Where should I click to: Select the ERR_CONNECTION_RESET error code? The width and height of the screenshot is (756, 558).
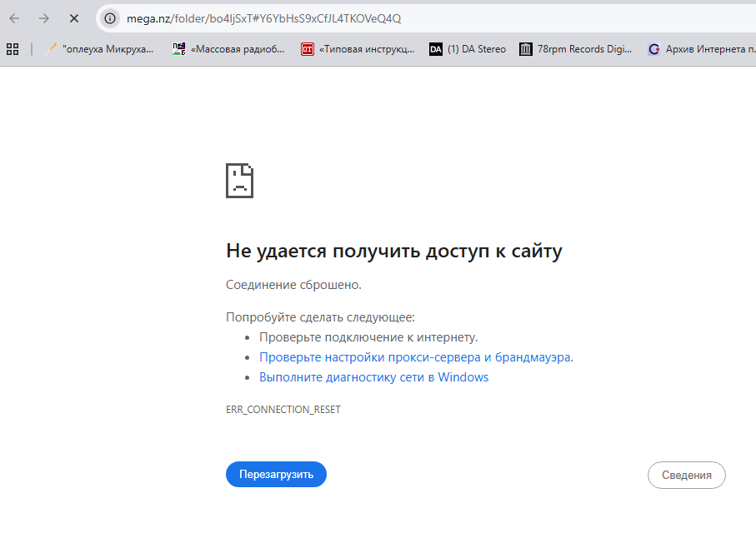(283, 409)
